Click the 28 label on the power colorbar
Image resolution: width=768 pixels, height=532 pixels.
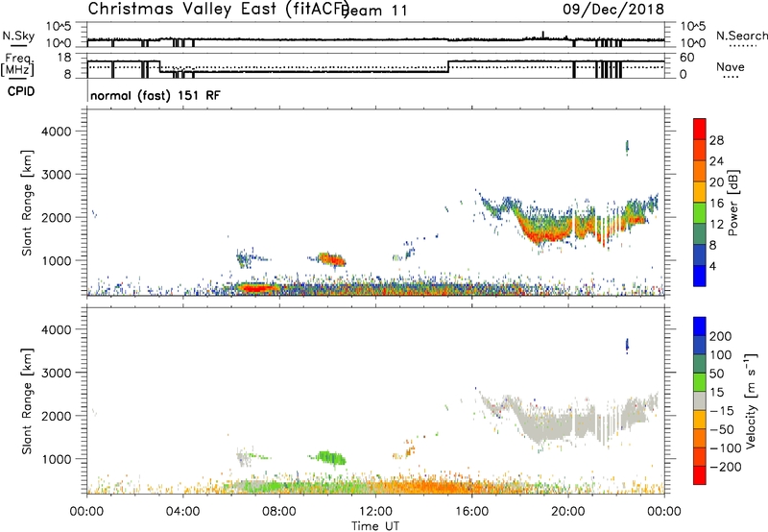click(x=716, y=140)
